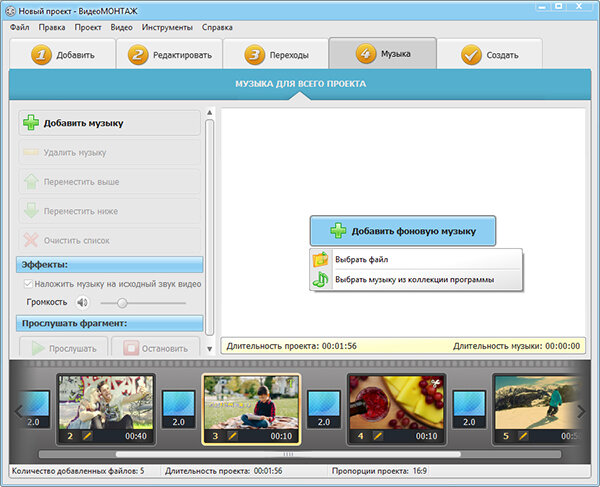Click the pencil edit icon on clip 2

pos(87,436)
